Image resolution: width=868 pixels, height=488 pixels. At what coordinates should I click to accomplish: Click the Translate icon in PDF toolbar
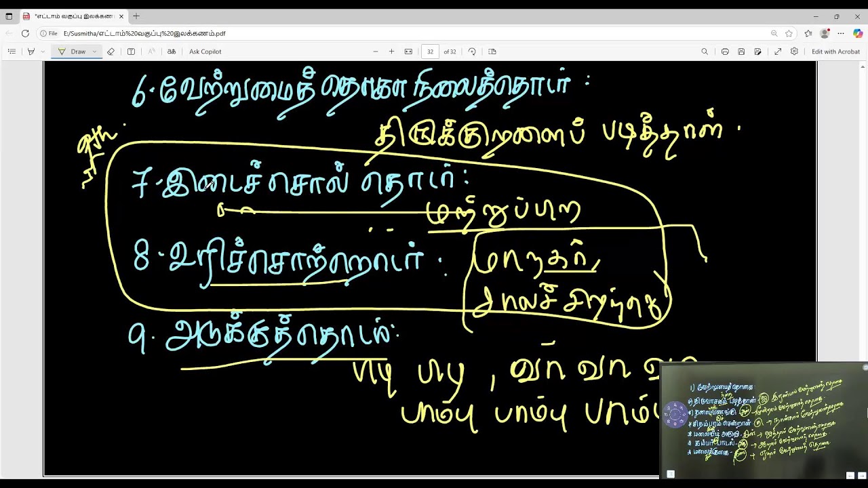click(x=172, y=52)
